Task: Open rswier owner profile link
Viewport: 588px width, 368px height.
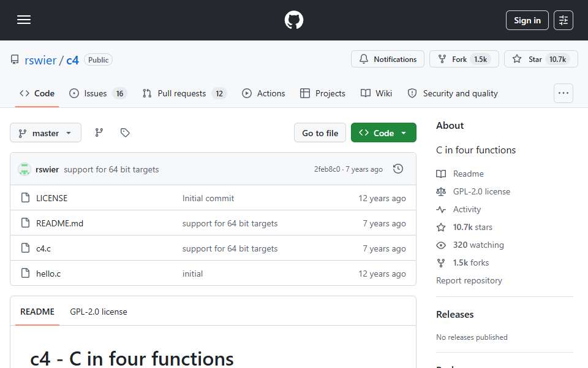Action: click(x=40, y=60)
